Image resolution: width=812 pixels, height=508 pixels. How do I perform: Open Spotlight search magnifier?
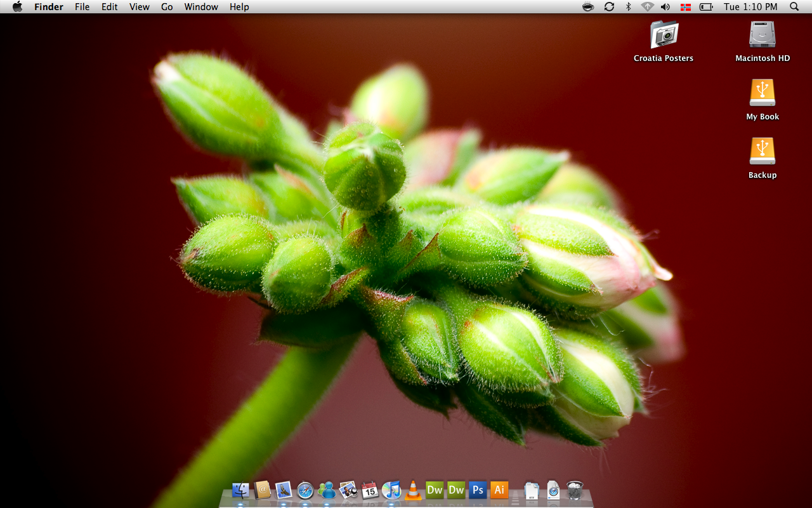pos(794,7)
